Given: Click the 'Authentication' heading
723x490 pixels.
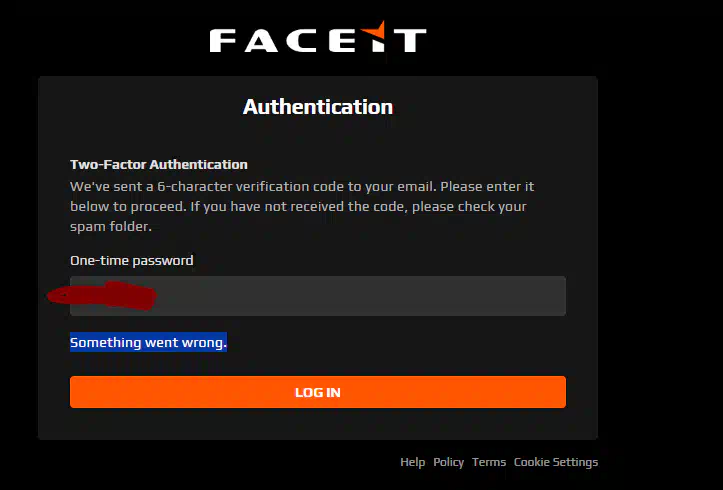Looking at the screenshot, I should pyautogui.click(x=317, y=107).
